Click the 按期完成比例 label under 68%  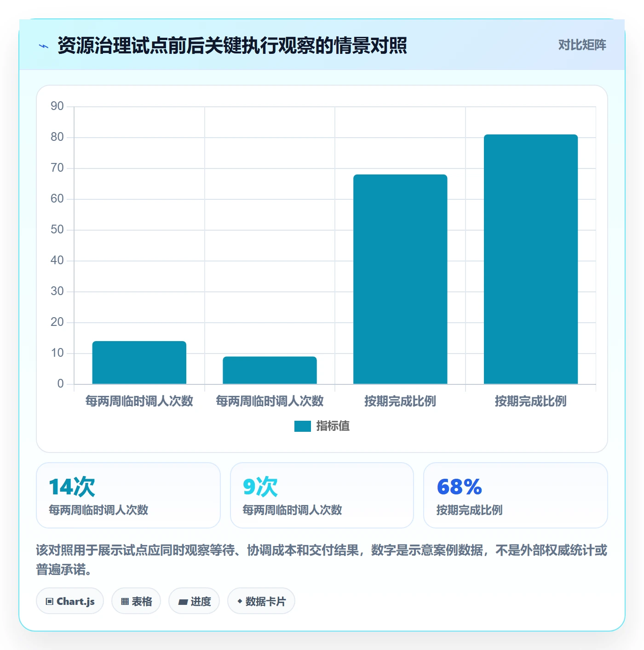[470, 510]
